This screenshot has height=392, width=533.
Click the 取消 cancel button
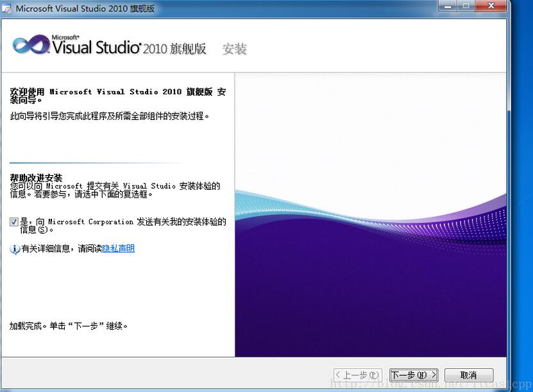pyautogui.click(x=469, y=375)
